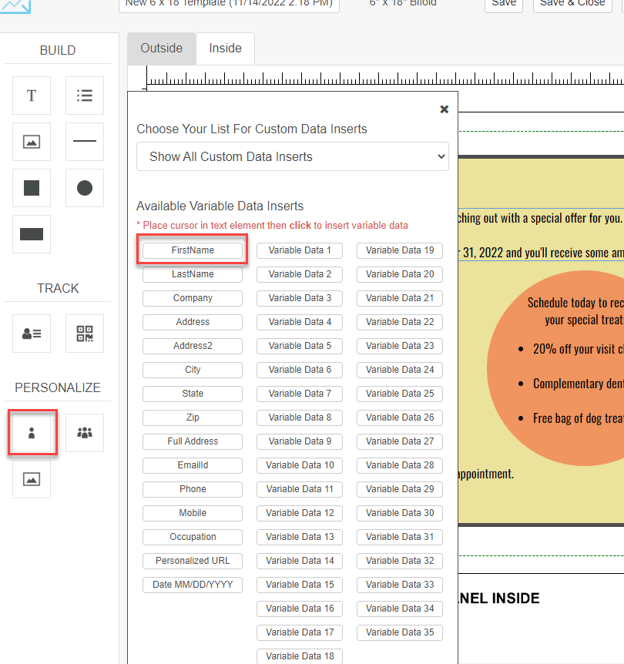
Task: Insert Variable Data 25
Action: (400, 394)
